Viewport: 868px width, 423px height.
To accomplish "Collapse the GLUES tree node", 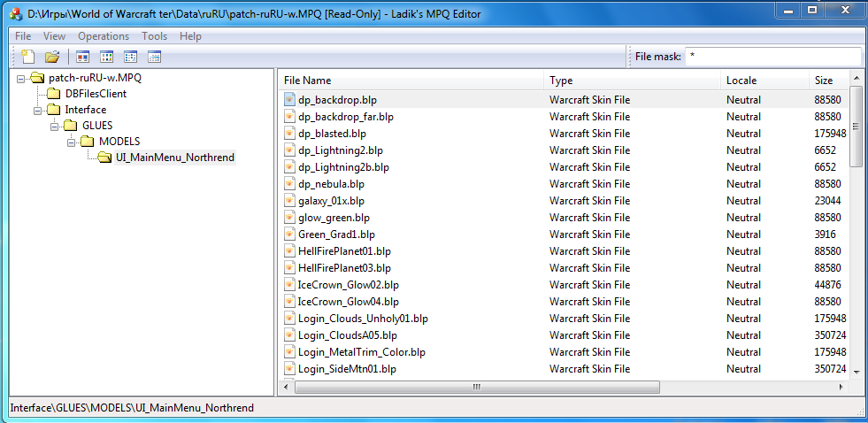I will point(54,127).
